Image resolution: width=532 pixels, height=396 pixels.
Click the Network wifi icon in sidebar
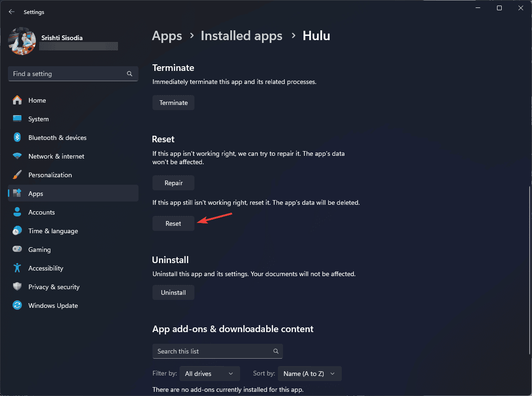pos(17,156)
